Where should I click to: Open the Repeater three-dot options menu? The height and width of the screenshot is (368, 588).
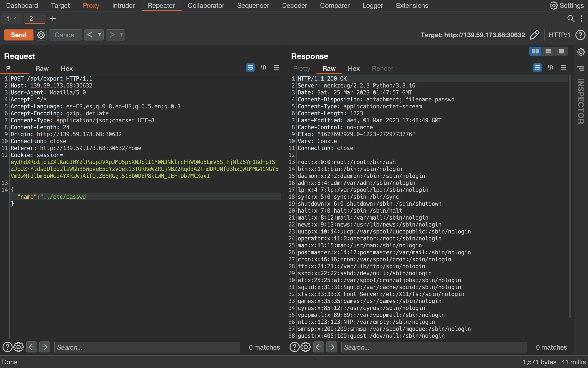tap(582, 18)
